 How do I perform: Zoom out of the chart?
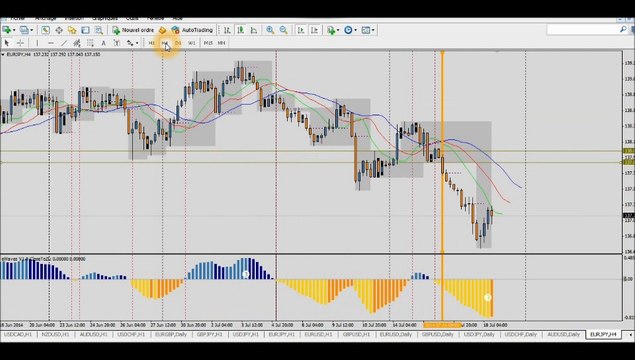[283, 30]
